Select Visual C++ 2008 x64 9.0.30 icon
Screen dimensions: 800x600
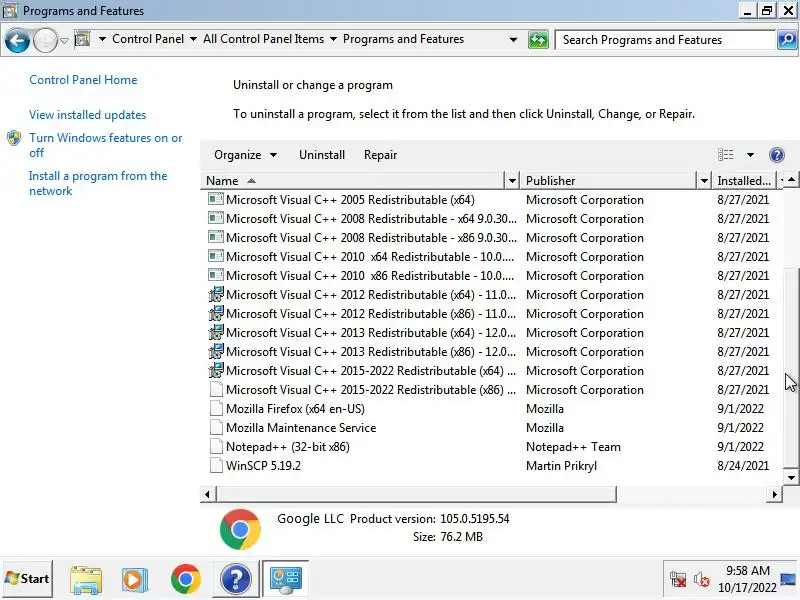pos(216,218)
